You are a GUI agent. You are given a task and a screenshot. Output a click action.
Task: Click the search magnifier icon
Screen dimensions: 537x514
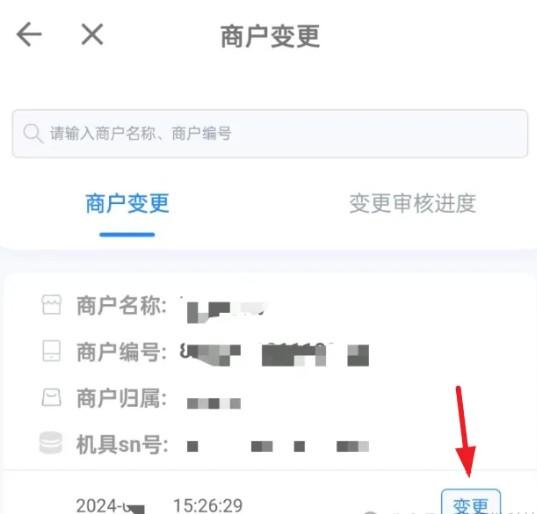pos(33,133)
